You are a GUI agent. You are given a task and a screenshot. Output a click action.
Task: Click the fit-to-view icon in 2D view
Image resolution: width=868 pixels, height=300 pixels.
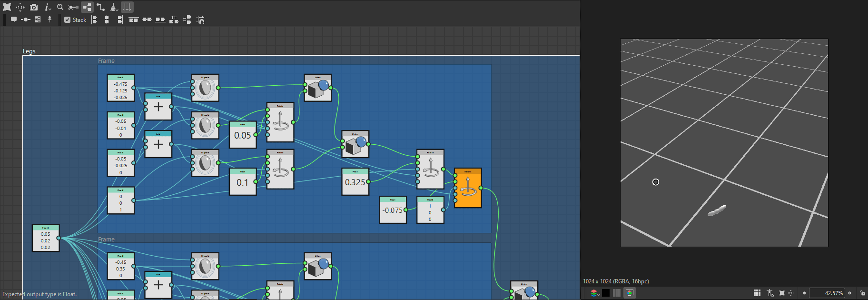point(782,293)
